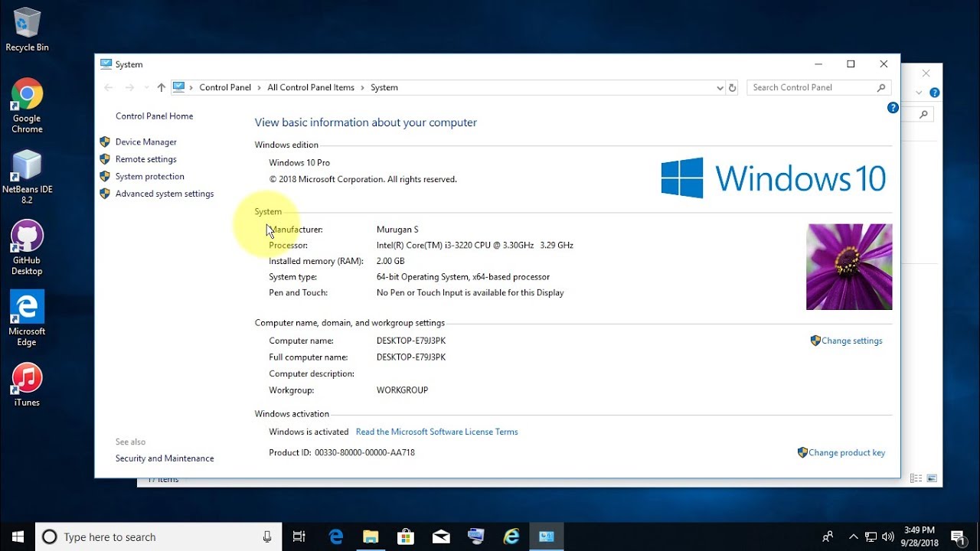Open the taskbar clock and date

click(918, 536)
